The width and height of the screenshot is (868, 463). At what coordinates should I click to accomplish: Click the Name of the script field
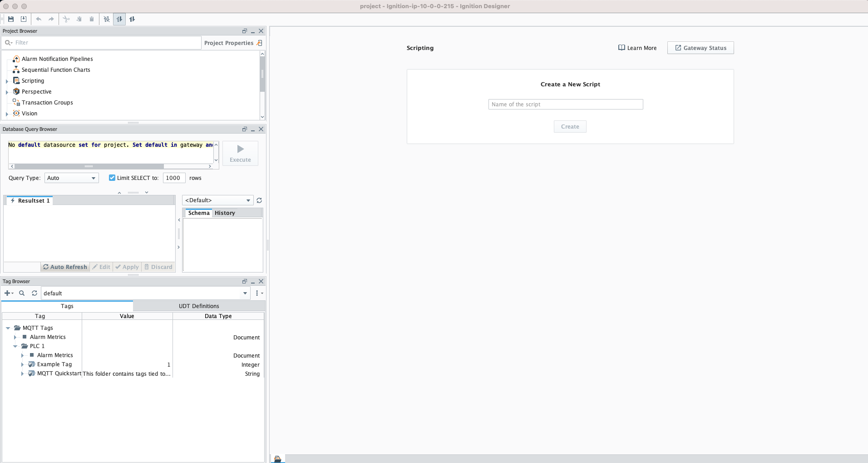pyautogui.click(x=565, y=104)
